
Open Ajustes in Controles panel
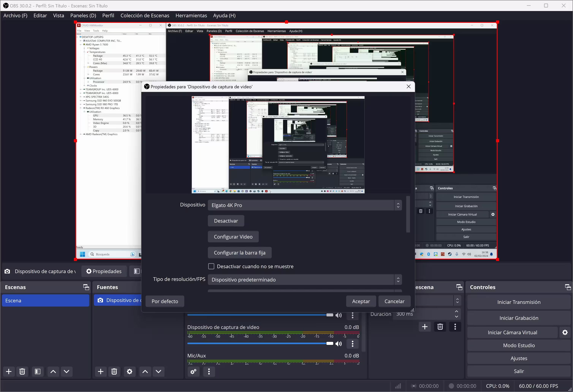[519, 358]
